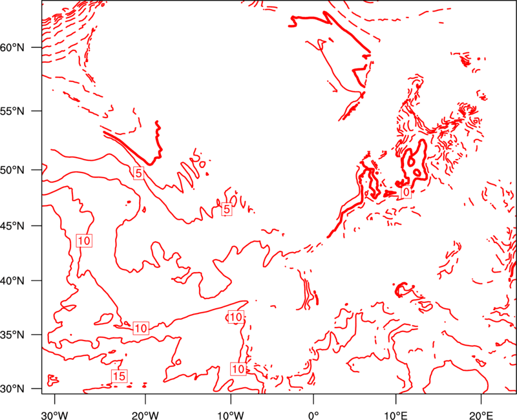Screen dimensions: 517x420
Task: Click the 35°N latitude axis label
Action: click(x=12, y=335)
